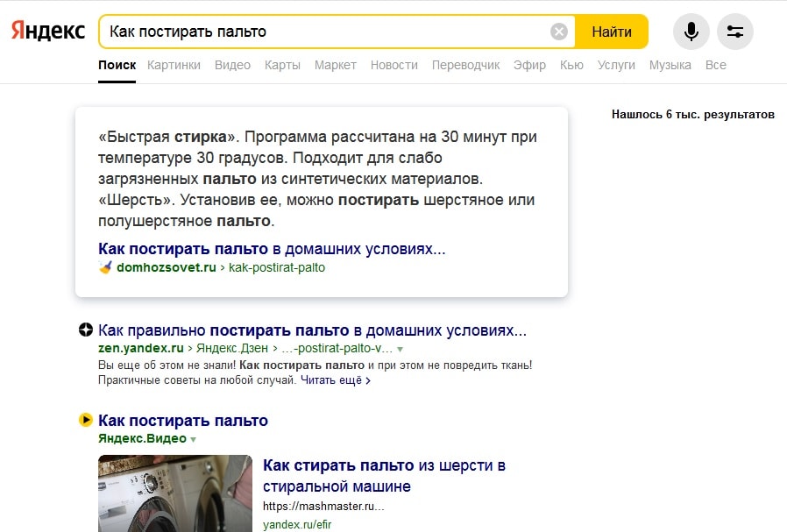Image resolution: width=787 pixels, height=532 pixels.
Task: Expand the dropdown arrow next to Яндекс.Видео
Action: point(193,440)
